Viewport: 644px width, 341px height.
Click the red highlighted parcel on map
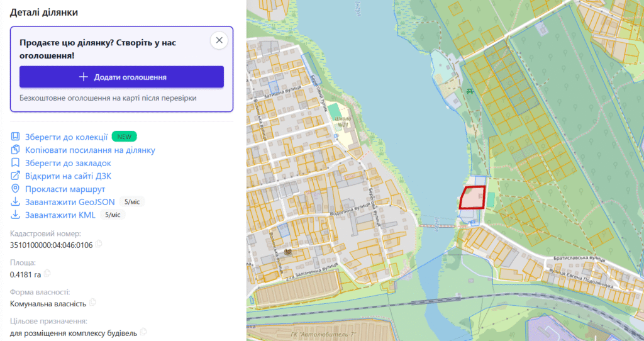tap(472, 198)
